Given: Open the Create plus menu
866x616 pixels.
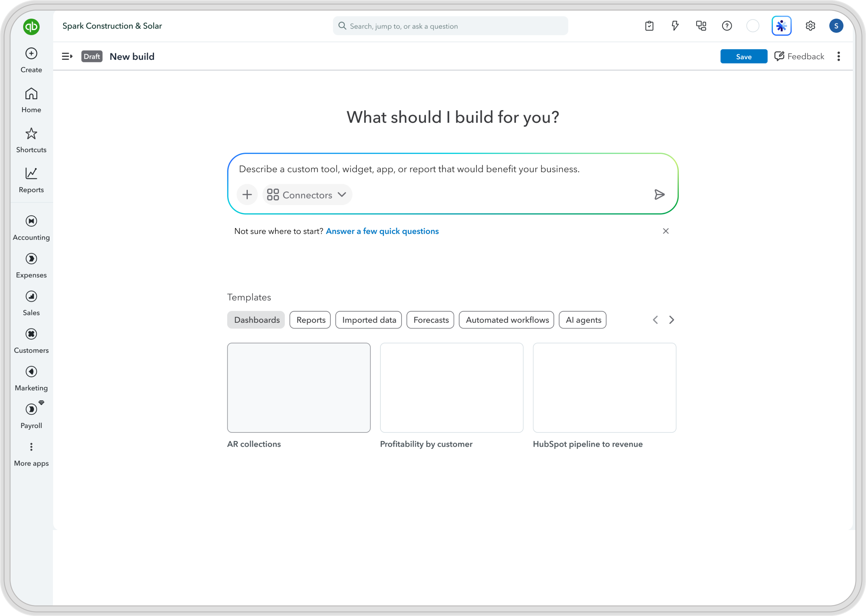Looking at the screenshot, I should (x=31, y=60).
